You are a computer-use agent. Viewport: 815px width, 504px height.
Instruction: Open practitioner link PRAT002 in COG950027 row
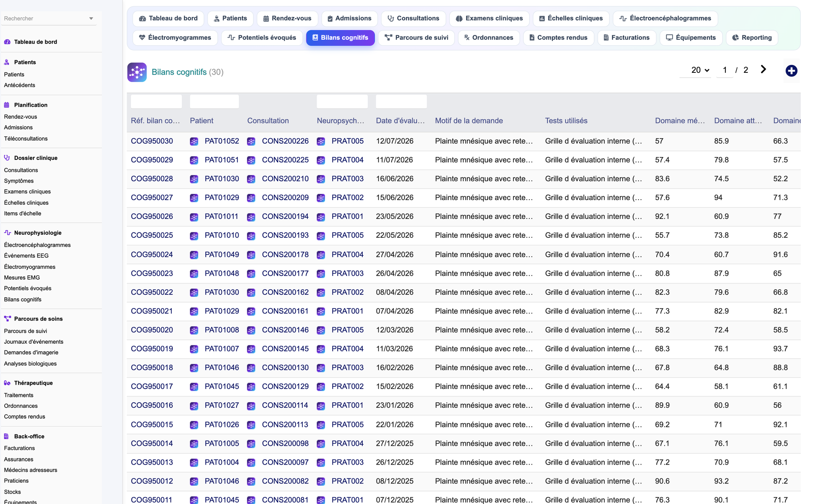(x=348, y=198)
